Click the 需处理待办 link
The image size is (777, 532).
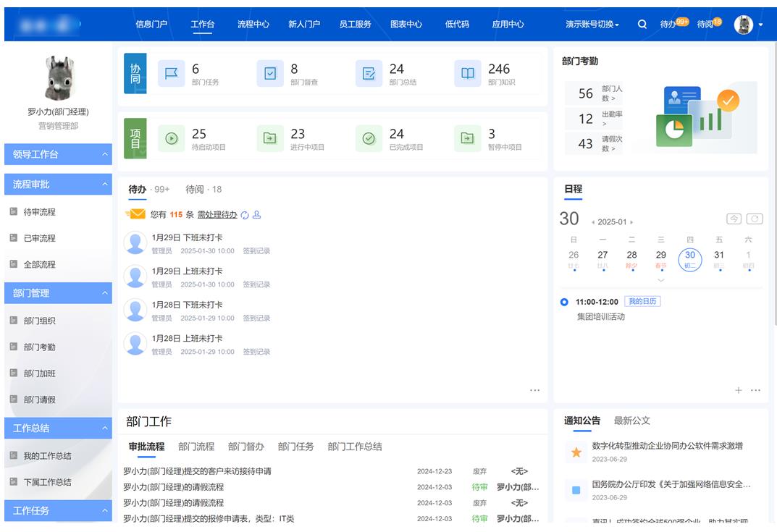click(x=217, y=215)
